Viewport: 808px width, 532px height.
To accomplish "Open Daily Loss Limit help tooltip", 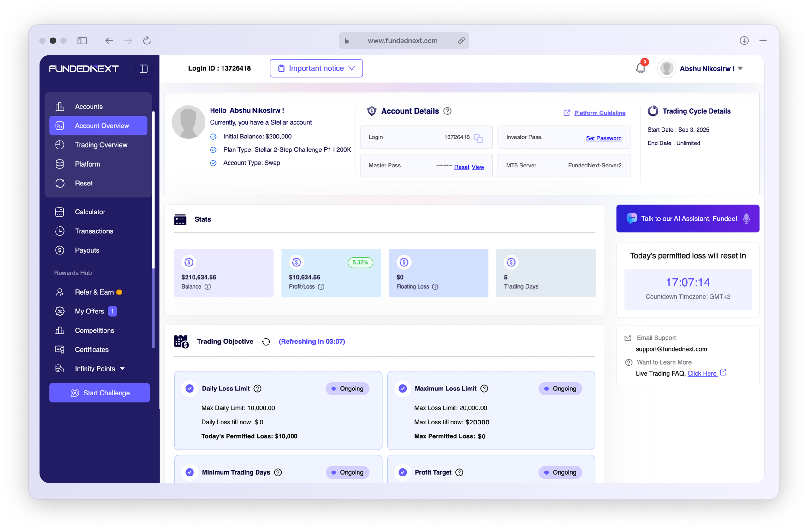I will (258, 389).
